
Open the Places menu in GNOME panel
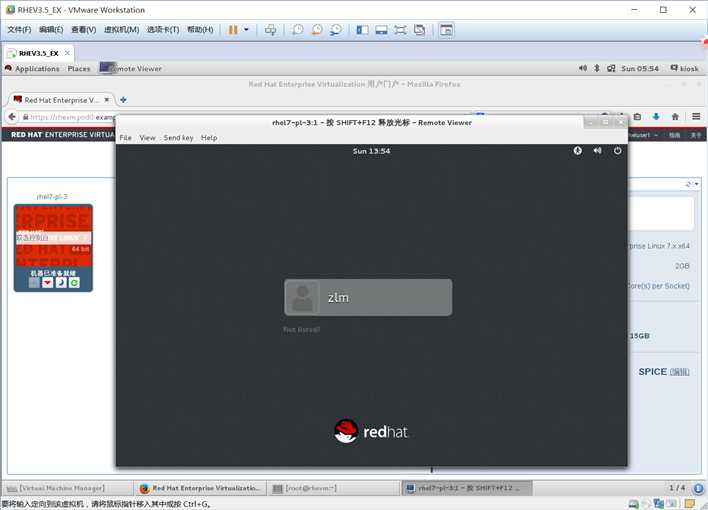tap(79, 69)
